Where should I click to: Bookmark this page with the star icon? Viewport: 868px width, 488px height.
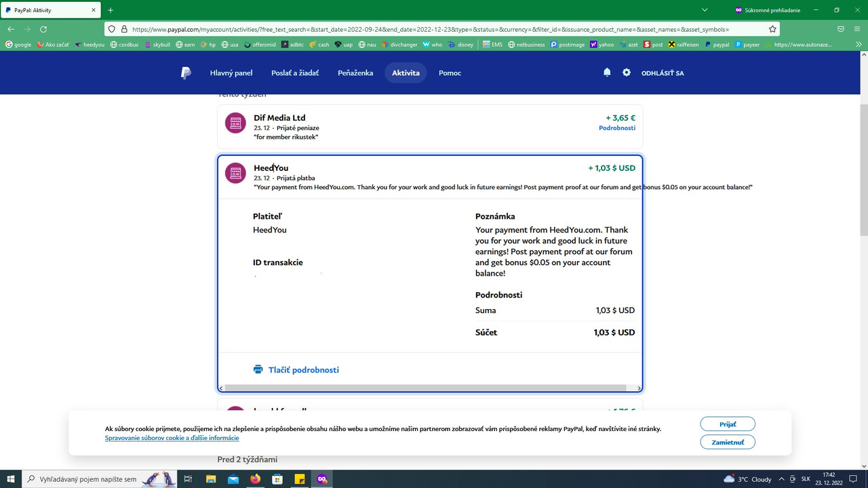[x=772, y=29]
